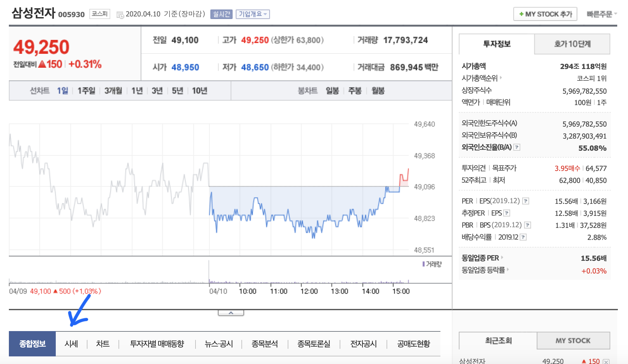This screenshot has width=628, height=364.
Task: Open the 투자정보 tab
Action: click(x=497, y=44)
